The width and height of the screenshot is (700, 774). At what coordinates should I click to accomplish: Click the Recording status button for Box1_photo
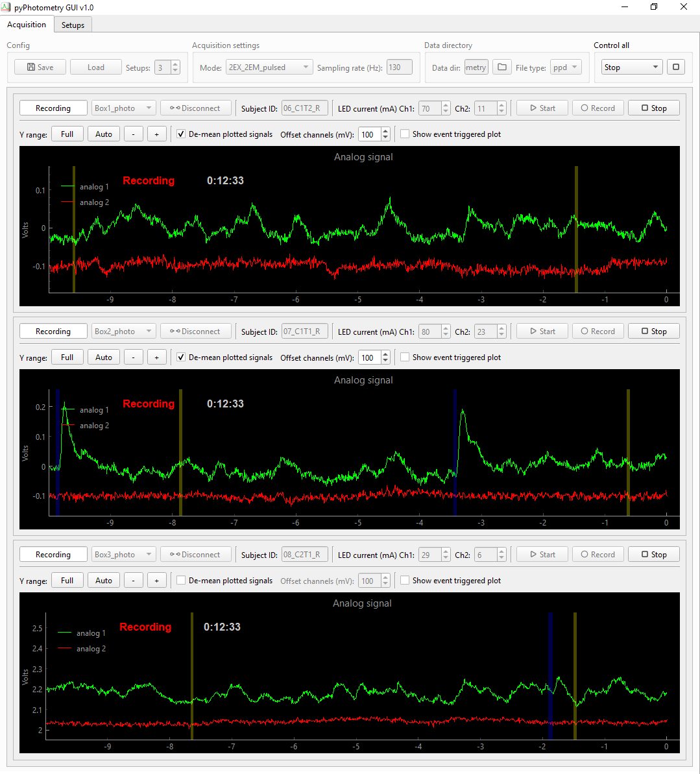(53, 108)
